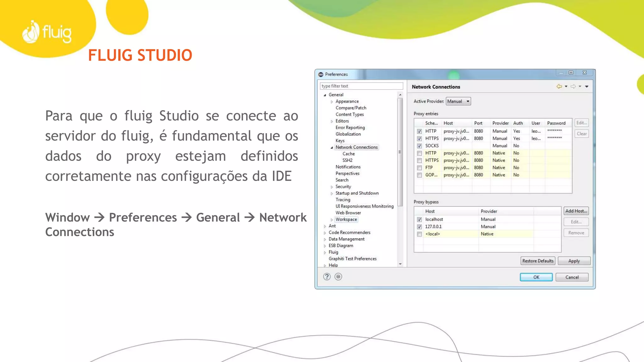Toggle the checked HTTPS Manual proxy checkbox
This screenshot has width=644, height=362.
(419, 139)
